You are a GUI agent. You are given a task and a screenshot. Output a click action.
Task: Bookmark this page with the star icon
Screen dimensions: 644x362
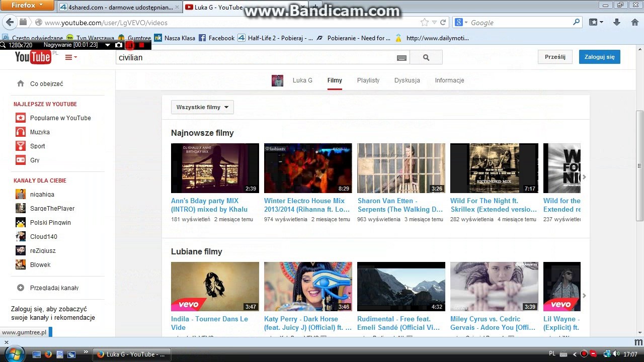425,22
